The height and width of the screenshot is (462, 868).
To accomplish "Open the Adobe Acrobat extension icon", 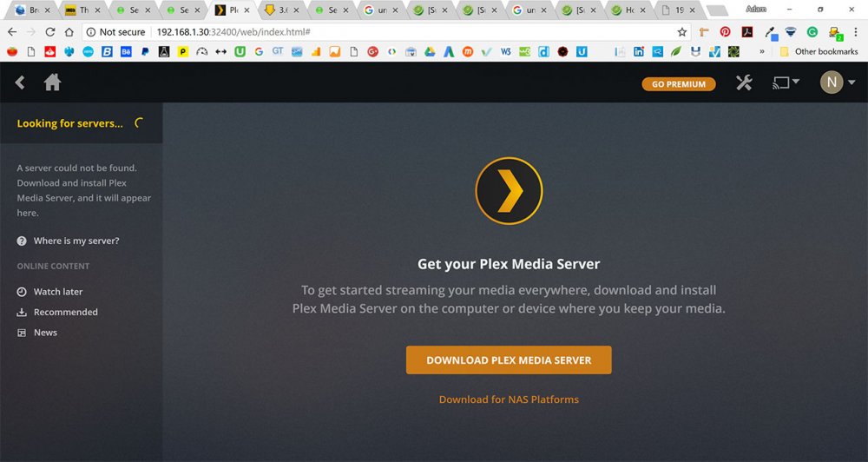I will (x=747, y=32).
